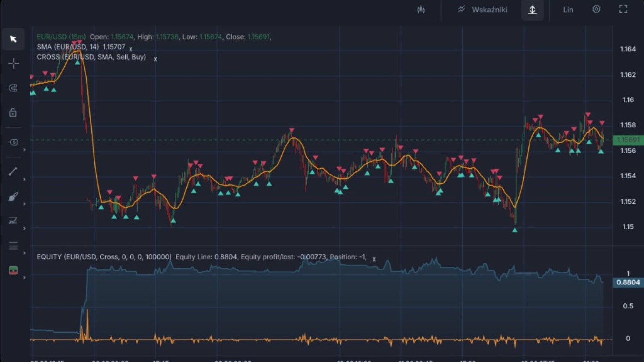
Task: Expand the Fibonacci lines tool options arrow
Action: [25, 253]
